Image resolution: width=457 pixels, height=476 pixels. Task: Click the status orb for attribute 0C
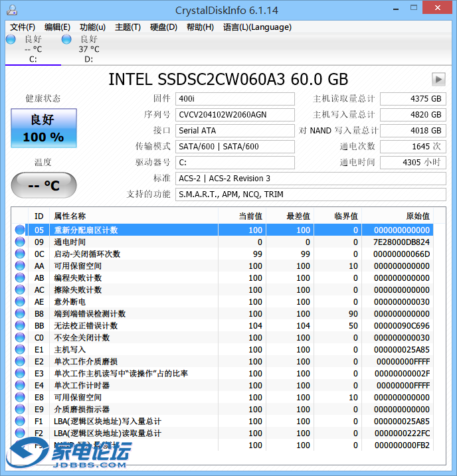tap(20, 254)
